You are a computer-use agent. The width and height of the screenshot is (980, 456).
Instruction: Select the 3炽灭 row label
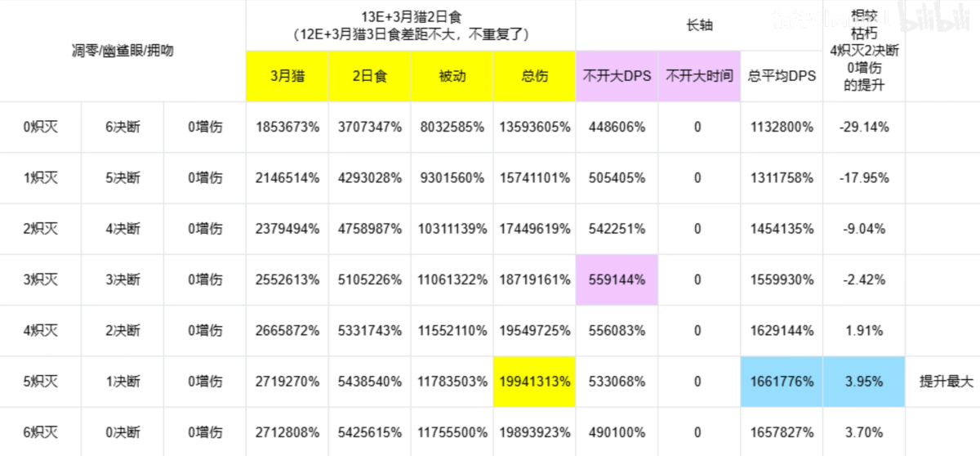pyautogui.click(x=41, y=279)
